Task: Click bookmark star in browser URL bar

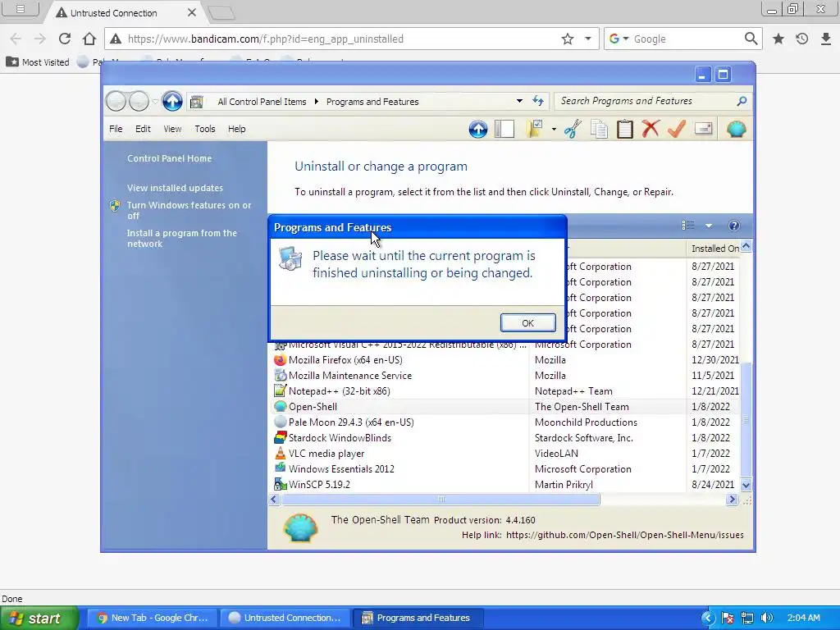Action: pos(568,39)
